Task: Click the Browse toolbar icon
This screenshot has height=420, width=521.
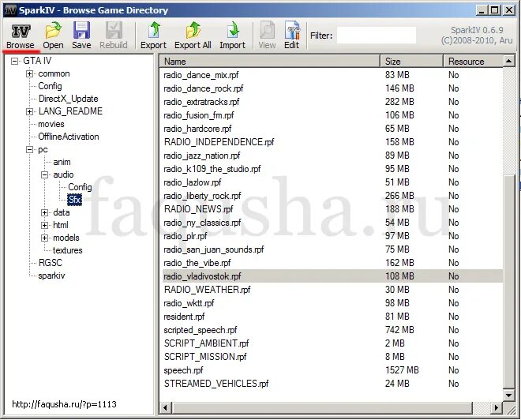Action: pos(21,31)
